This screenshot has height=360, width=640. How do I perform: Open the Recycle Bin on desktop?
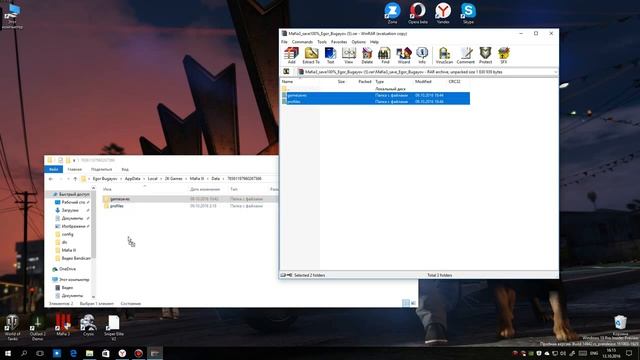coord(620,324)
